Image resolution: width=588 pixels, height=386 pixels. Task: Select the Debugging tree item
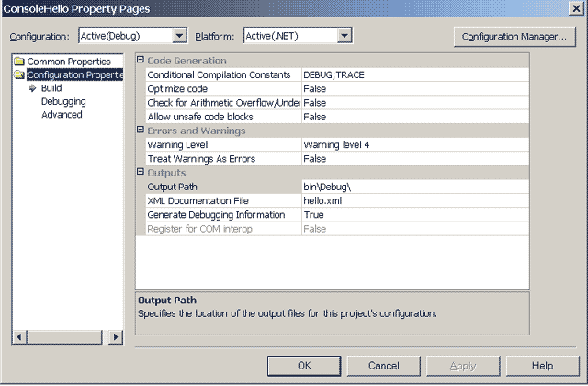(63, 102)
